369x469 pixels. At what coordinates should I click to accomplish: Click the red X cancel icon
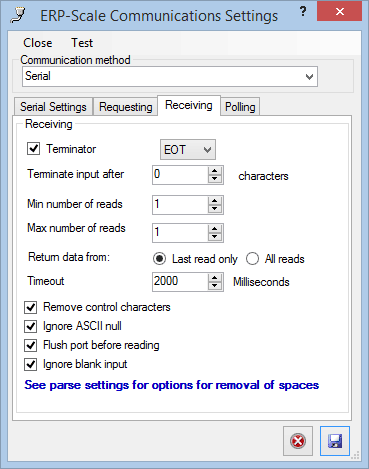(x=298, y=441)
